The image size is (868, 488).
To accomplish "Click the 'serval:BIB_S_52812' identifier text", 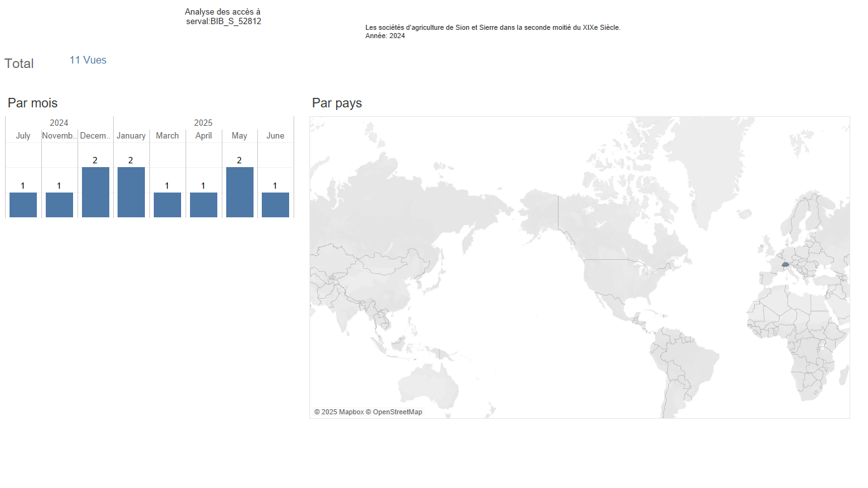I will tap(224, 22).
